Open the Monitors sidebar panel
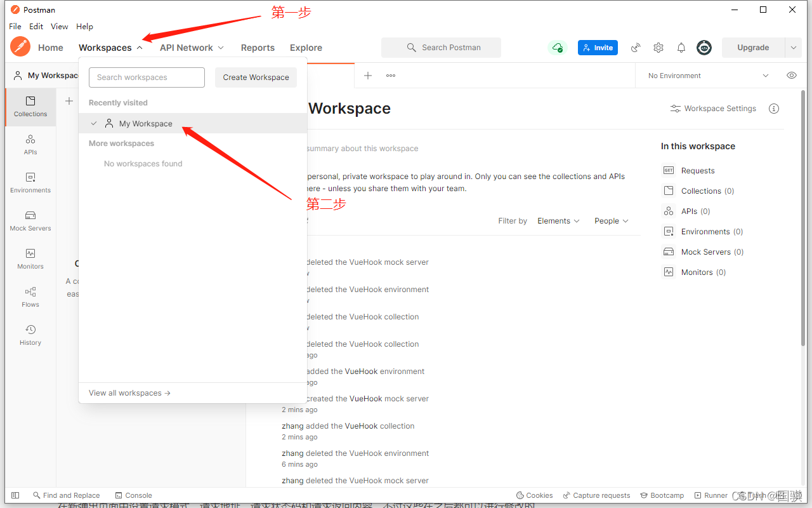This screenshot has height=508, width=812. pos(30,259)
